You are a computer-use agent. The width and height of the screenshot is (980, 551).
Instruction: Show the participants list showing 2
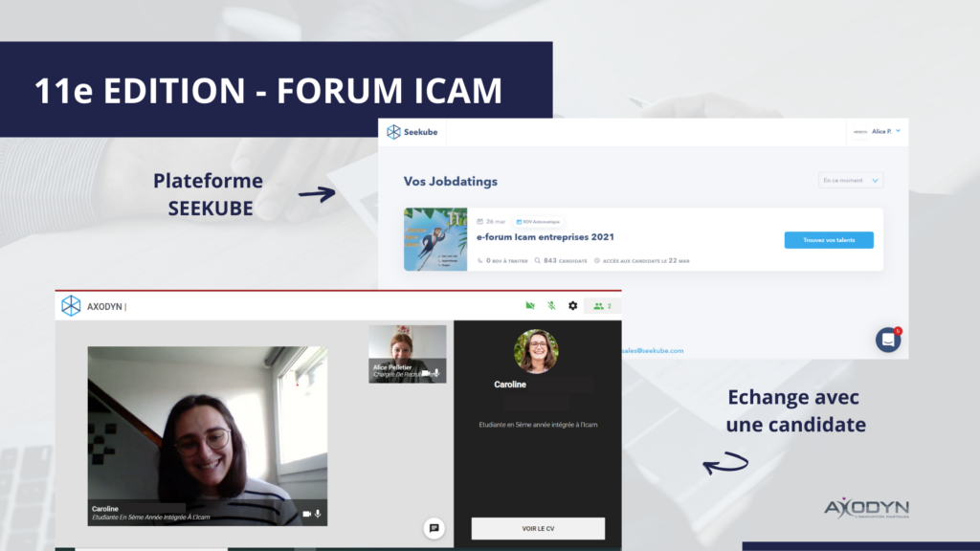[x=603, y=306]
